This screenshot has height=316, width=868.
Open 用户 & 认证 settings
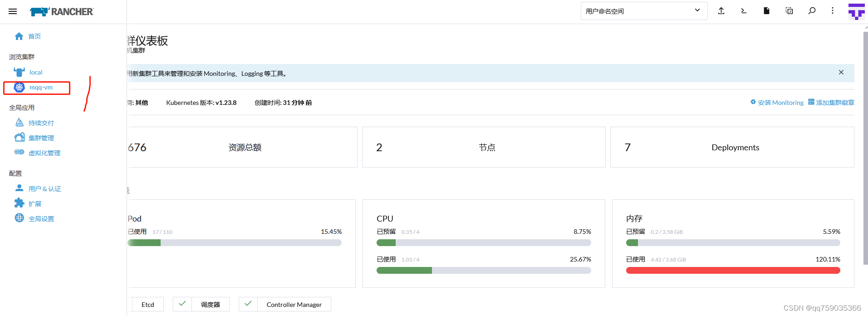(x=45, y=189)
